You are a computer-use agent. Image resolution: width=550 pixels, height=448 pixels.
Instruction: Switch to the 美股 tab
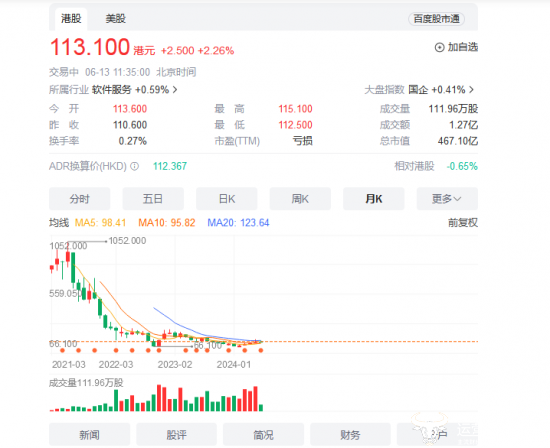pos(116,19)
